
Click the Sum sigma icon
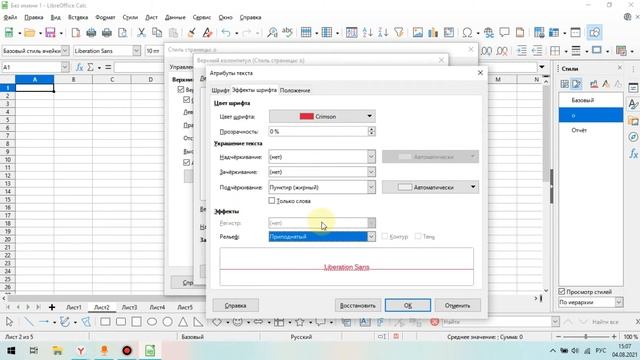(90, 67)
